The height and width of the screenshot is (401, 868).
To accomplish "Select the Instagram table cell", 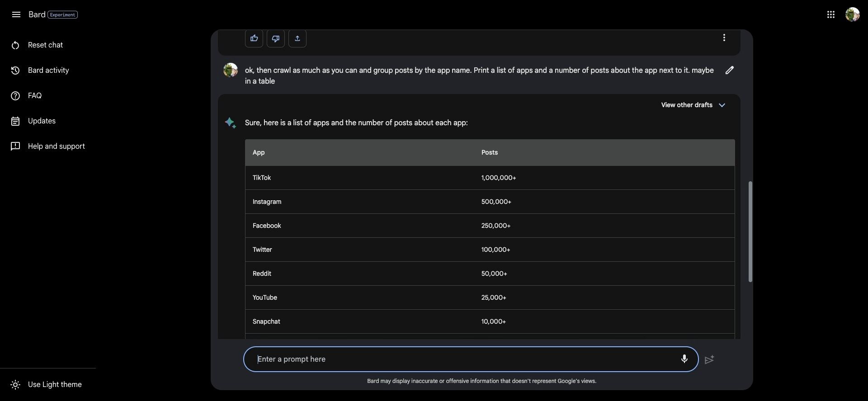I will point(267,202).
